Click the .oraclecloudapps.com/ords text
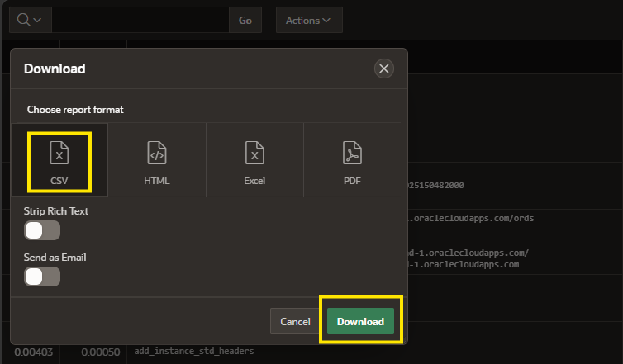Image resolution: width=623 pixels, height=364 pixels. tap(471, 218)
